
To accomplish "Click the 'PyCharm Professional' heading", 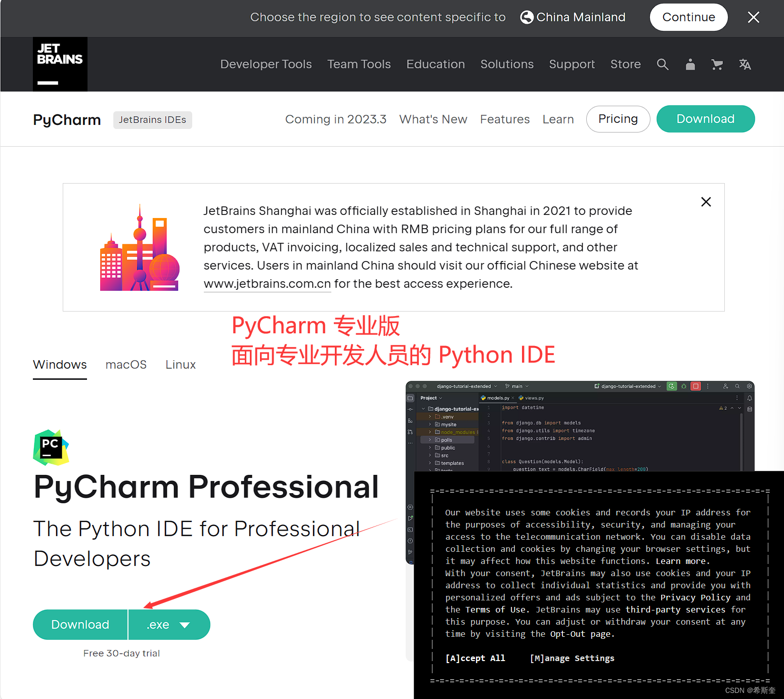I will point(206,487).
